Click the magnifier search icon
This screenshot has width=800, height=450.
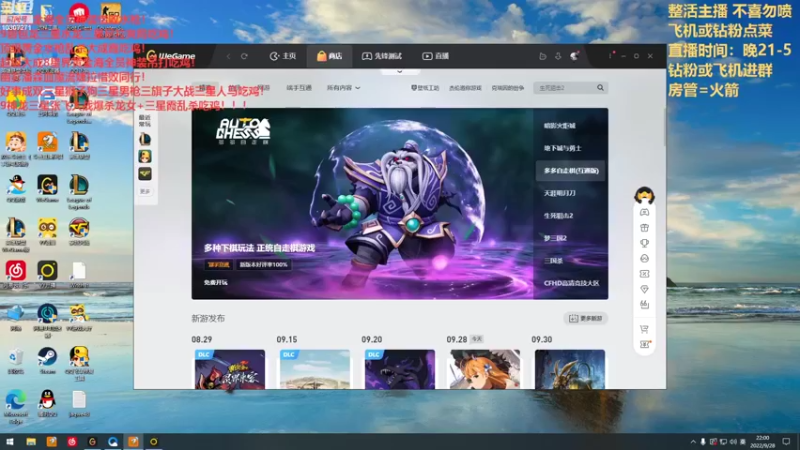click(x=601, y=88)
